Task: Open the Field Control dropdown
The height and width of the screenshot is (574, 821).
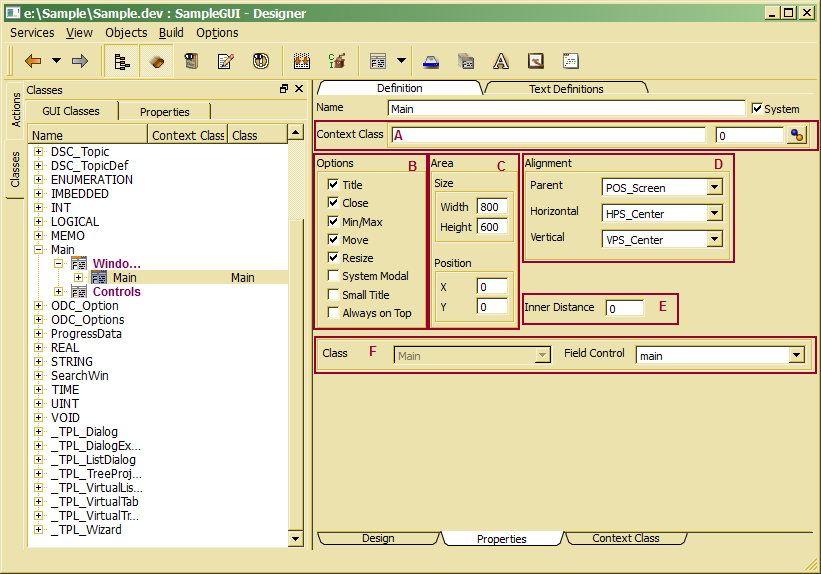Action: pos(796,355)
